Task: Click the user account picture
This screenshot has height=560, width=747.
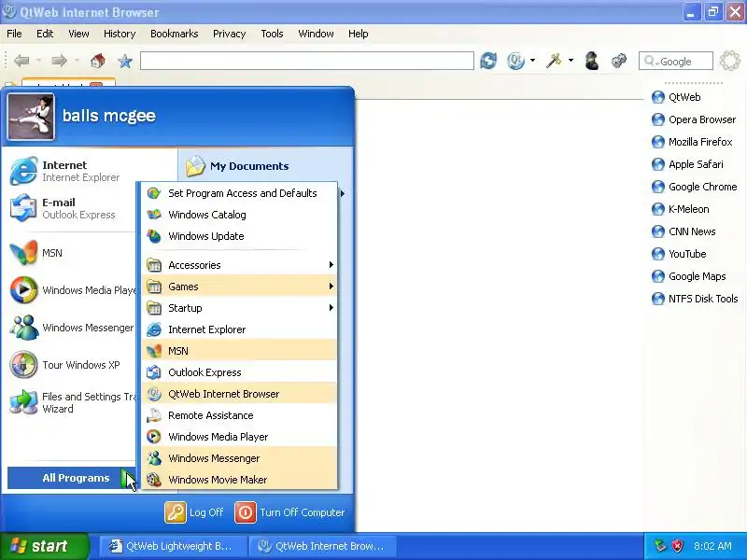Action: click(31, 117)
